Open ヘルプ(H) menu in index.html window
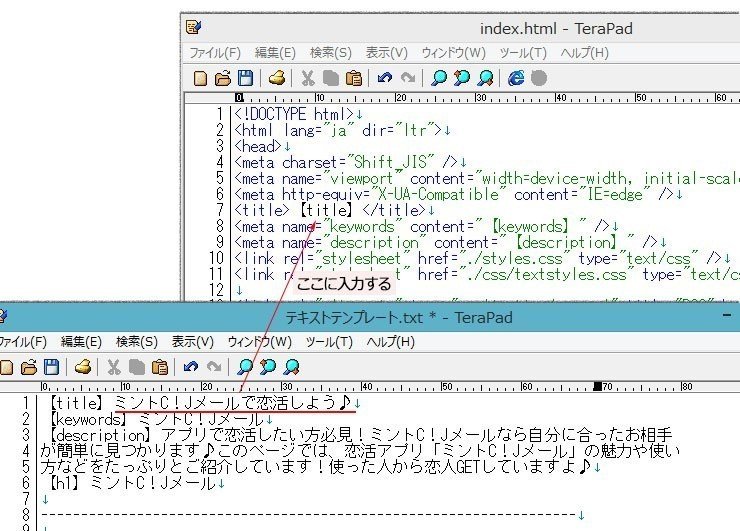Viewport: 740px width, 531px height. 585,53
